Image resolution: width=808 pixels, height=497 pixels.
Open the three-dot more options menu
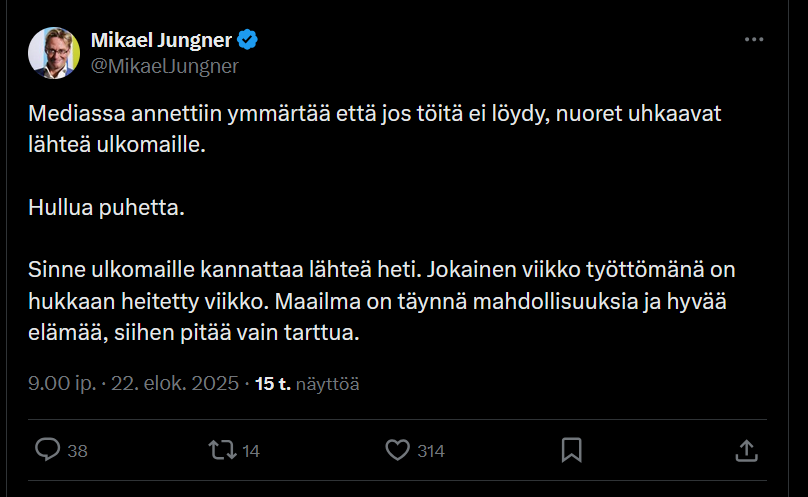(x=754, y=40)
